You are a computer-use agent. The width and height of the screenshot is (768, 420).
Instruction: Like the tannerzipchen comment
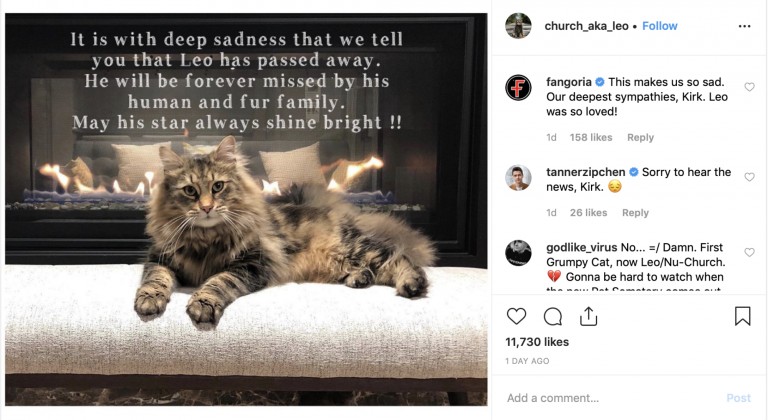tap(749, 177)
